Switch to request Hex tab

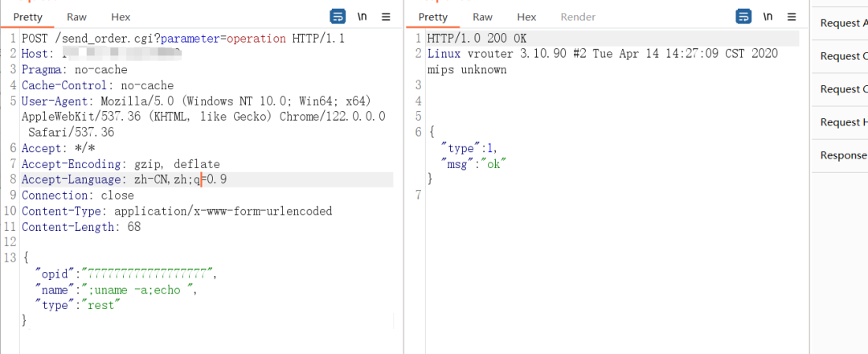tap(121, 17)
